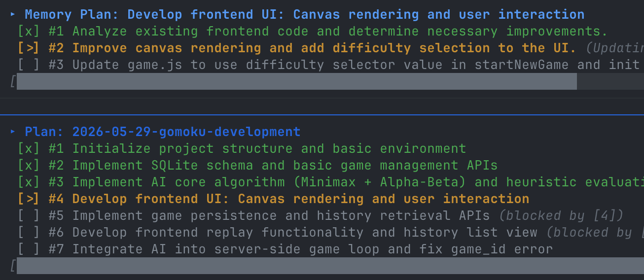Screen dimensions: 644x280
Task: Toggle in-progress marker for Improve canvas rendering
Action: pos(29,48)
